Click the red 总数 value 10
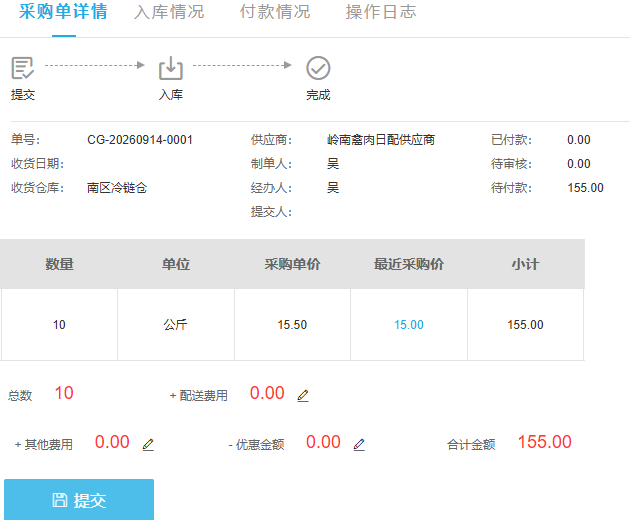The height and width of the screenshot is (520, 630). tap(64, 393)
